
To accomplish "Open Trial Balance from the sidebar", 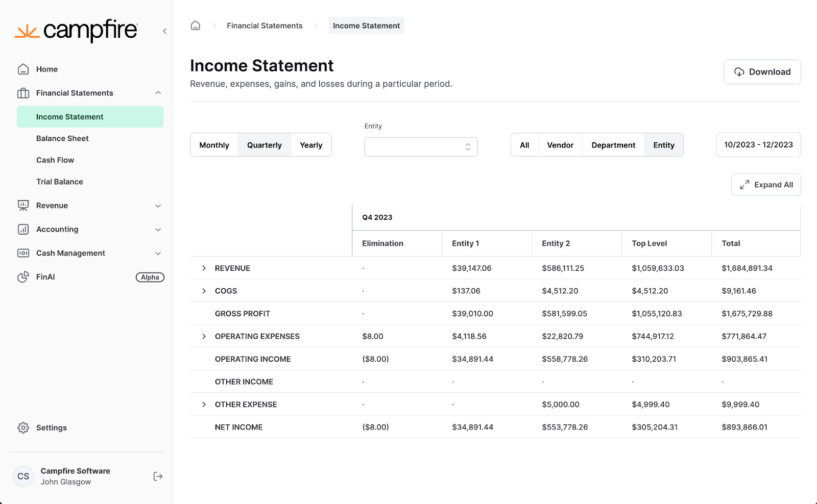I will pyautogui.click(x=60, y=182).
